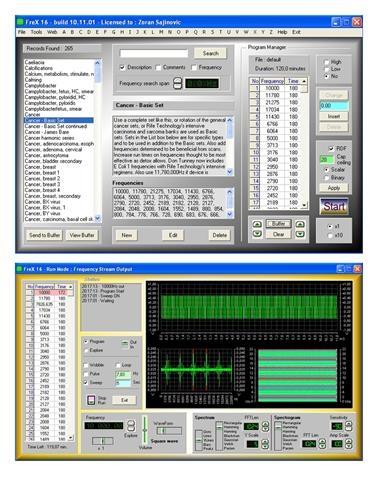Click down arrow right of Clear button
370x480 pixels.
(x=300, y=234)
